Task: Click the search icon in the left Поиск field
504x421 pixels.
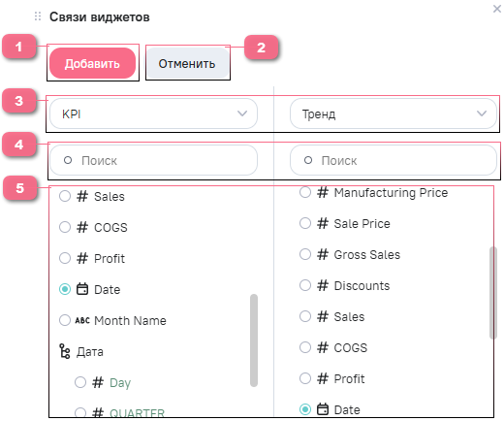Action: point(68,160)
